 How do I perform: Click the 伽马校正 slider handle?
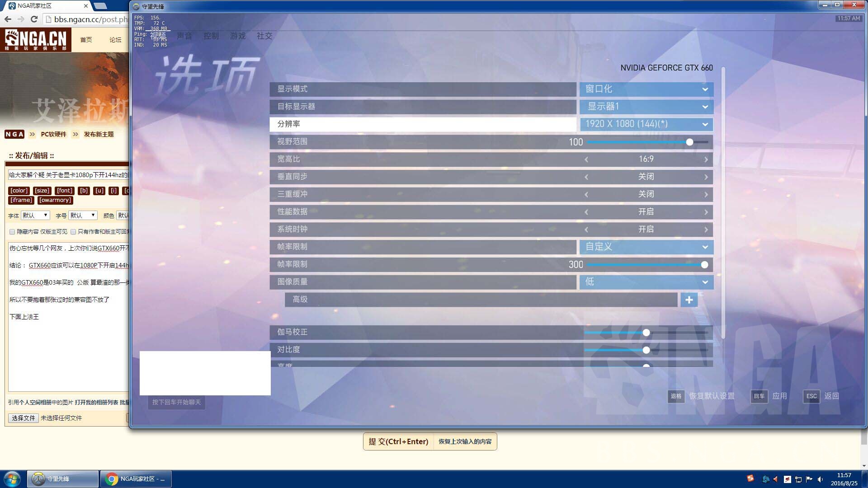tap(646, 333)
